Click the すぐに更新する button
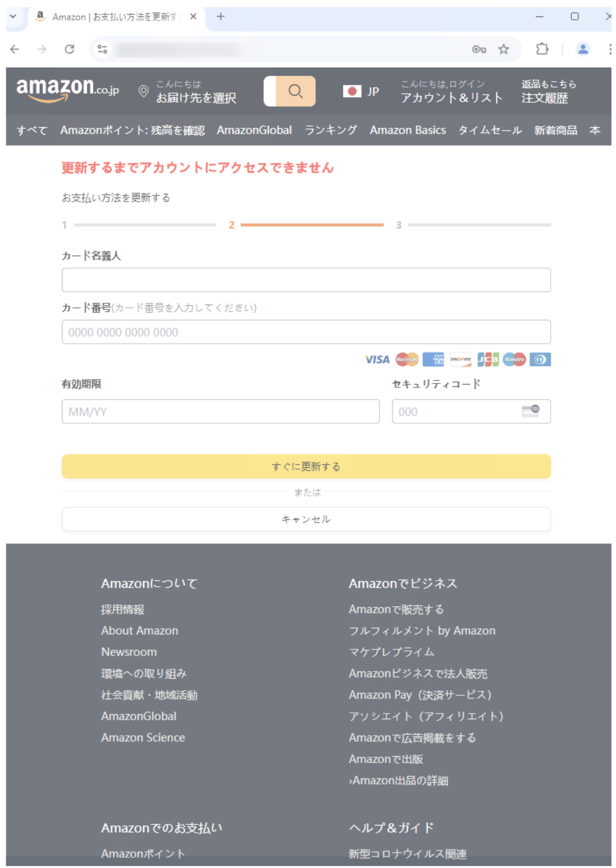The width and height of the screenshot is (616, 868). [306, 466]
